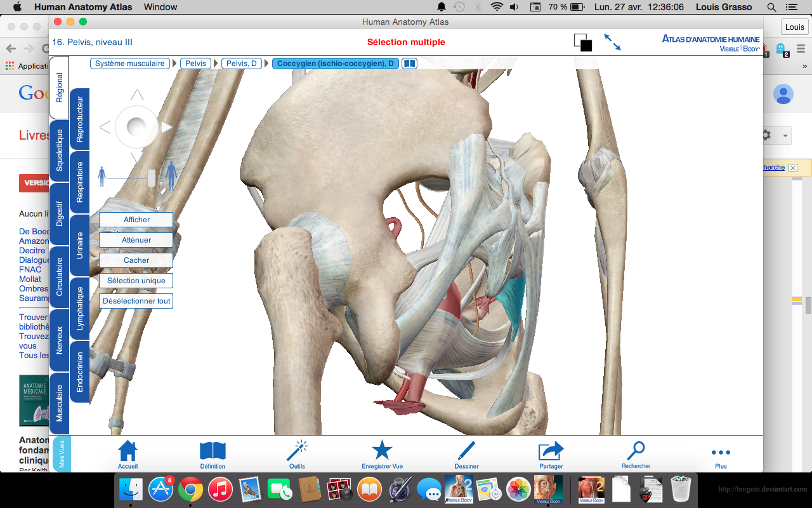Open the Circulatoire system tab
This screenshot has height=508, width=812.
tap(60, 277)
